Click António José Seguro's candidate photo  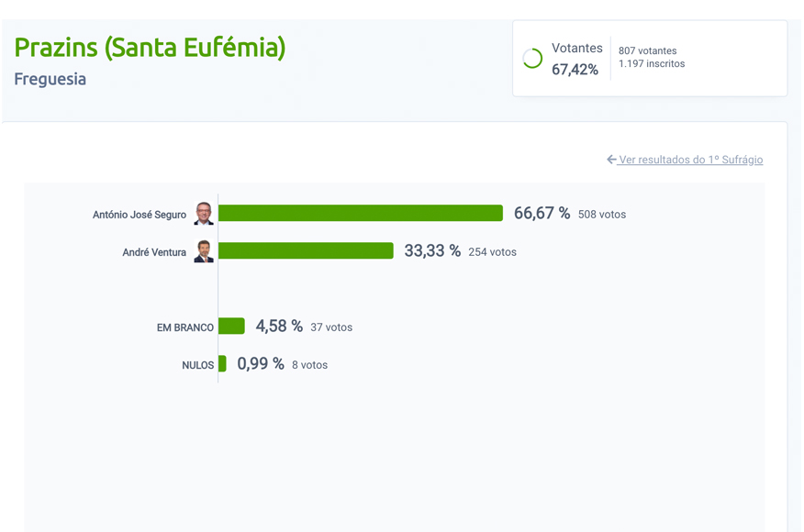204,214
